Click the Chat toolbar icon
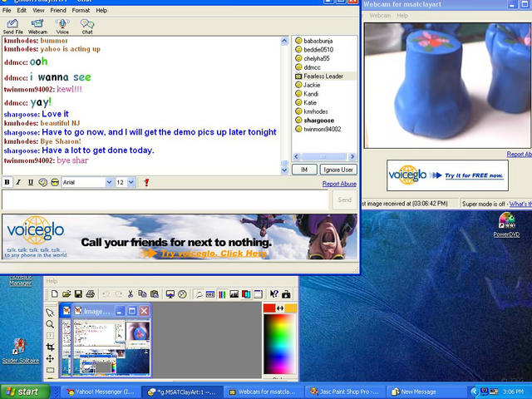Viewport: 532px width, 399px height. [87, 27]
